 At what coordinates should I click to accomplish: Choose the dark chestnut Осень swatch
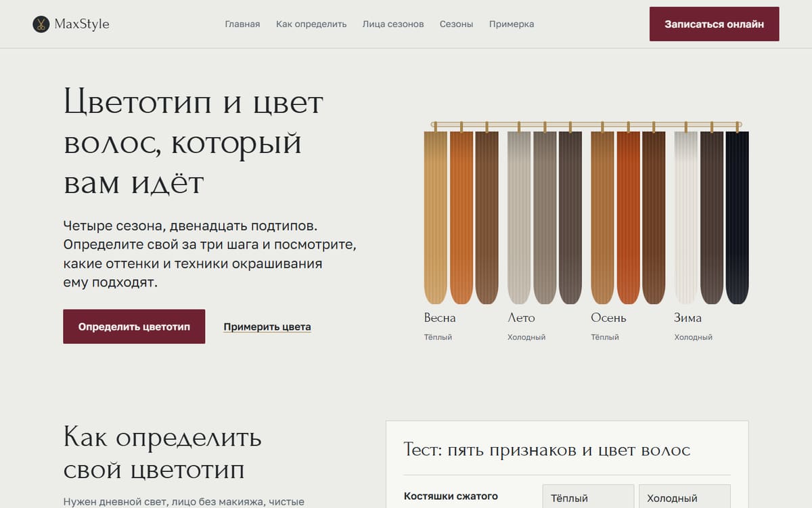(654, 217)
